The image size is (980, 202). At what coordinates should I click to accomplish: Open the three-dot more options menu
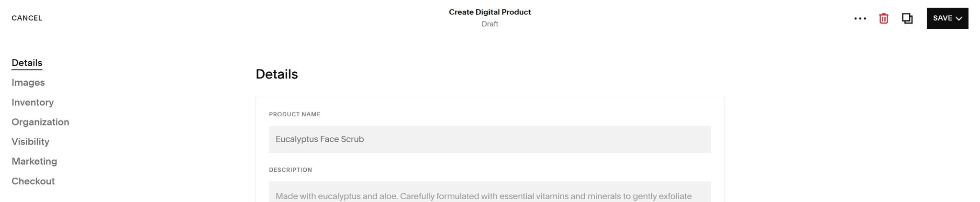point(860,19)
